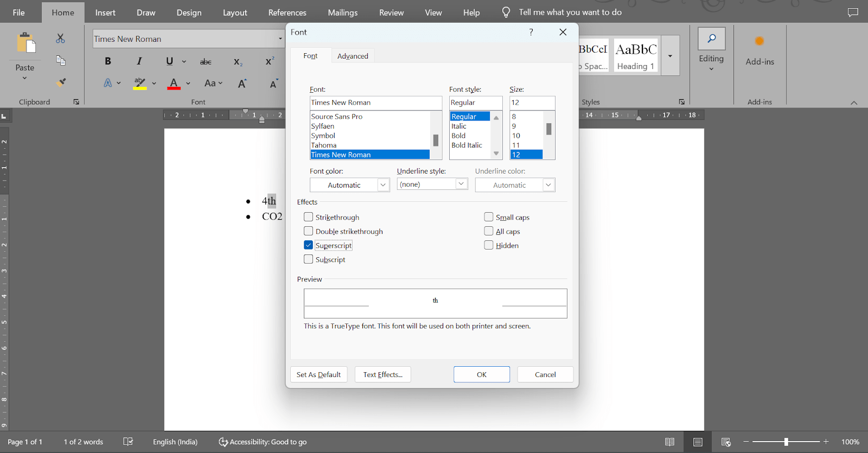The height and width of the screenshot is (453, 868).
Task: Open the References ribbon tab
Action: click(x=287, y=12)
